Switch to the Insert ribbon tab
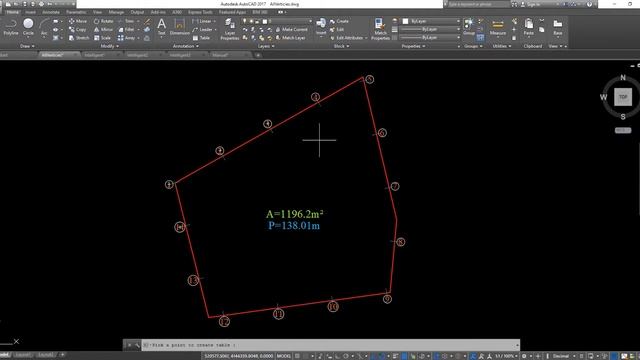This screenshot has height=360, width=640. [30, 12]
